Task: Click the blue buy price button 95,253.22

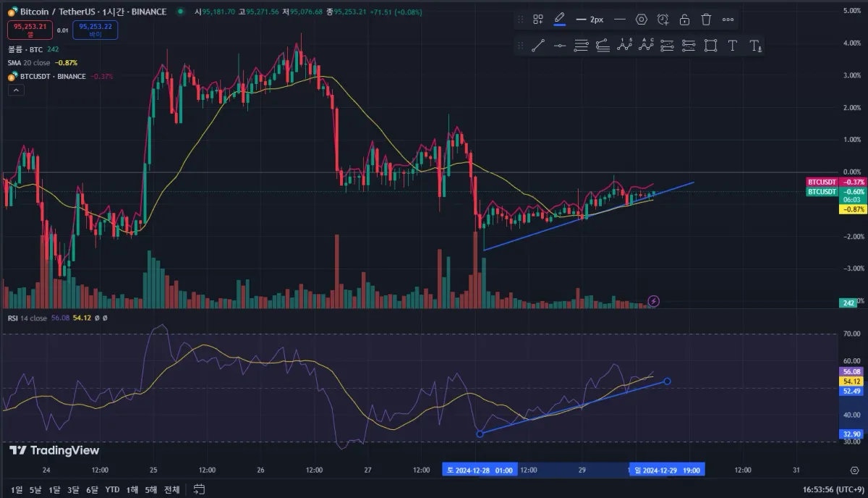Action: (94, 30)
